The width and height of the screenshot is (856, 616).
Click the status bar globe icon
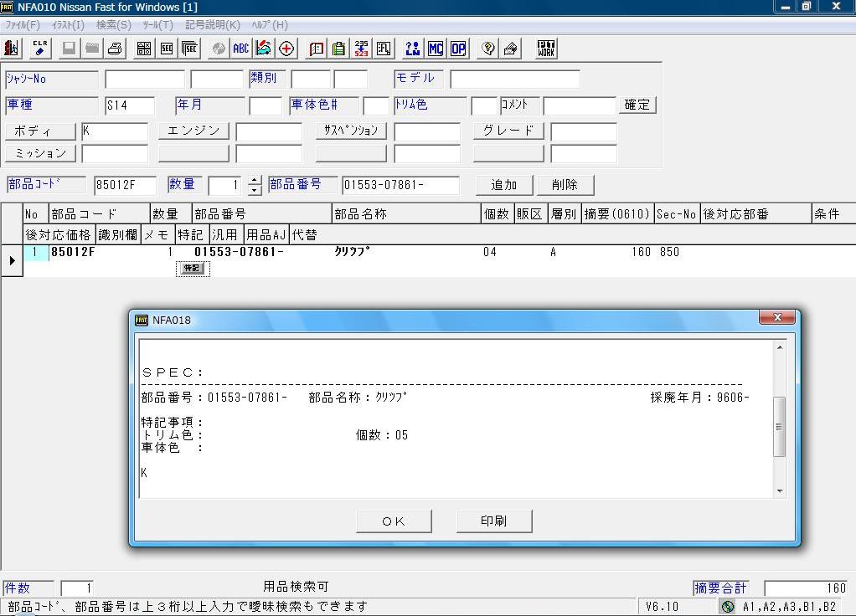728,606
